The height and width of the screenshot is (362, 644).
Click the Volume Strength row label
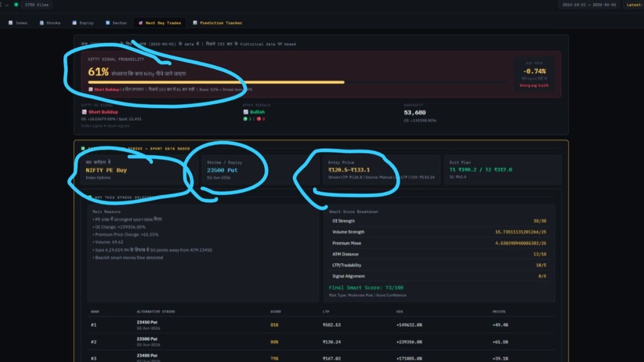pos(348,232)
